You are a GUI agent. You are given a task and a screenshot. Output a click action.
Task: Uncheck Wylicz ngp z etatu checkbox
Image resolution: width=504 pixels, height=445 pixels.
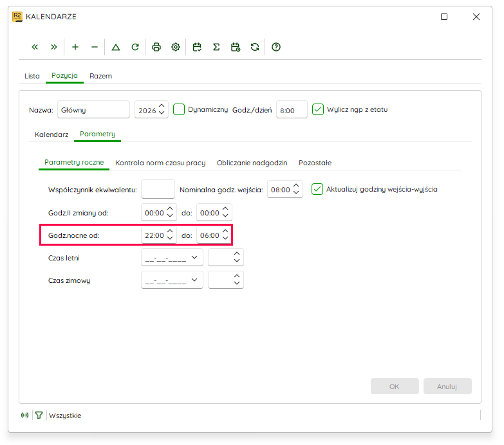pos(318,109)
